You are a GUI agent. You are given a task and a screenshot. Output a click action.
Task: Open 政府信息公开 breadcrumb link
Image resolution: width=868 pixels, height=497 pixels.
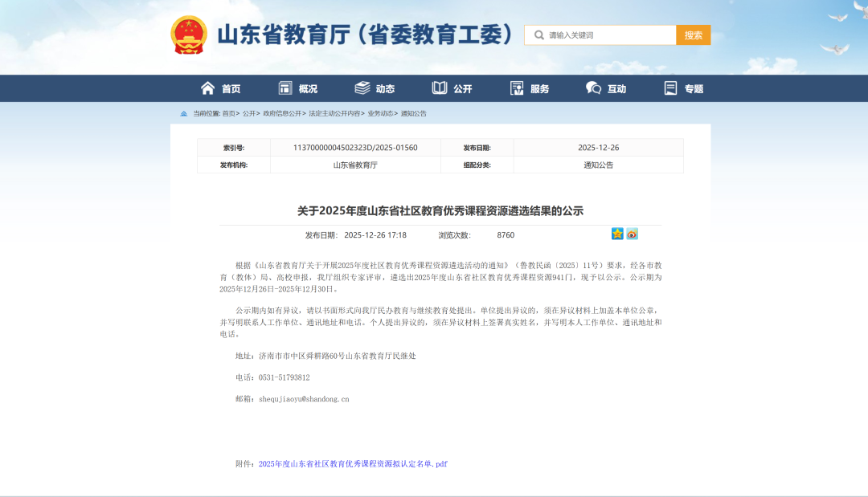(x=282, y=113)
